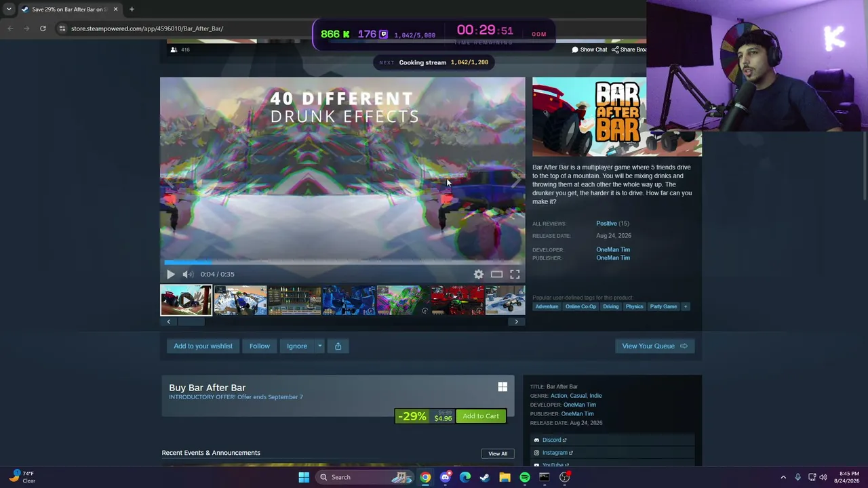The image size is (868, 488).
Task: Open the share icon button
Action: pyautogui.click(x=338, y=346)
